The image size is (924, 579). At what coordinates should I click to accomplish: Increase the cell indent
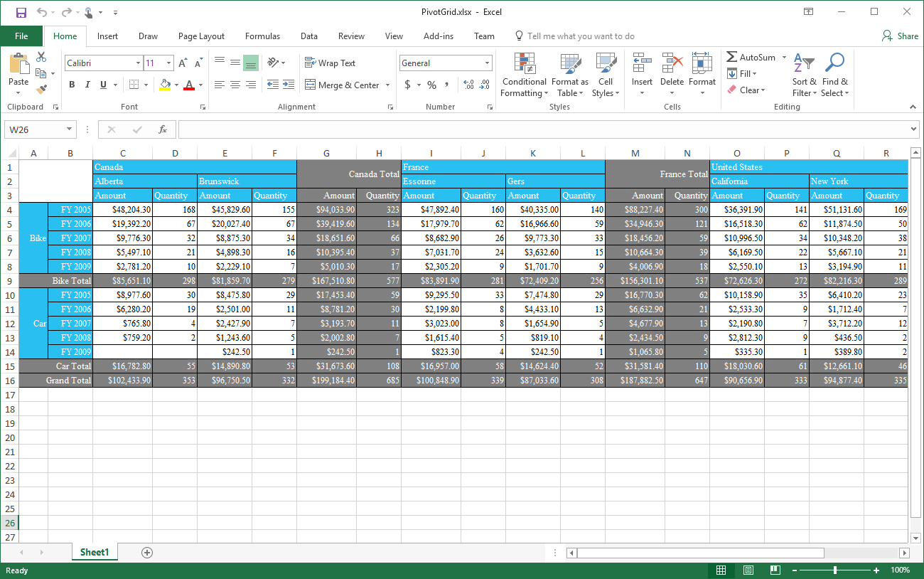(x=289, y=85)
